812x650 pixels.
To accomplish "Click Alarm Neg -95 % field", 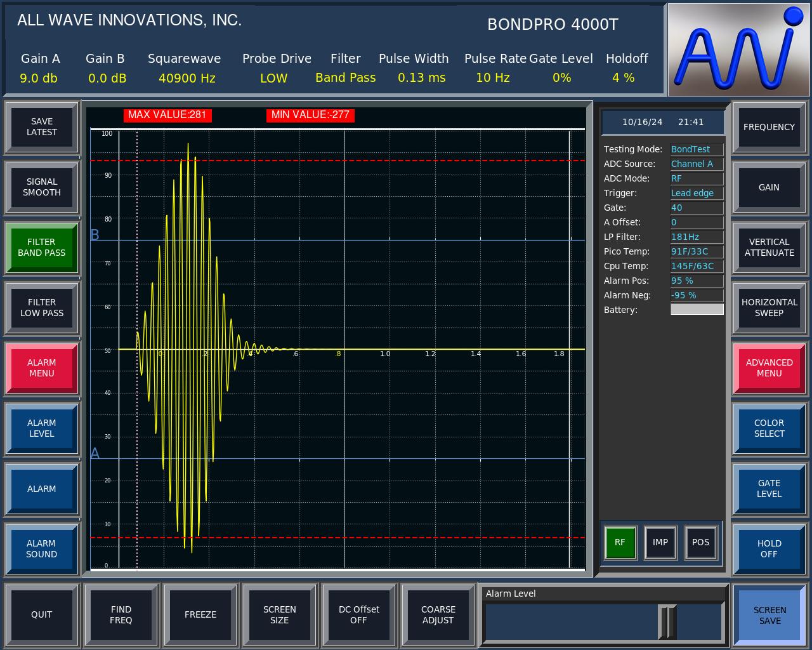I will tap(697, 296).
